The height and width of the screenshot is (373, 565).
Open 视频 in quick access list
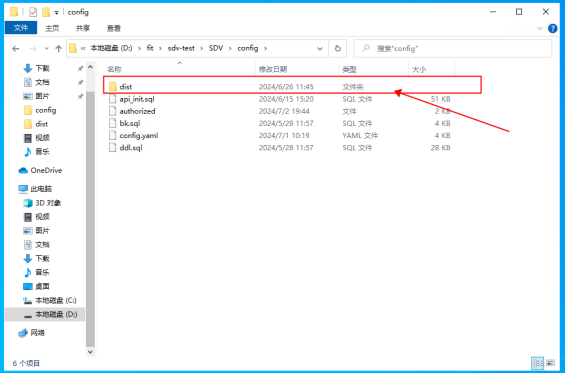click(43, 138)
